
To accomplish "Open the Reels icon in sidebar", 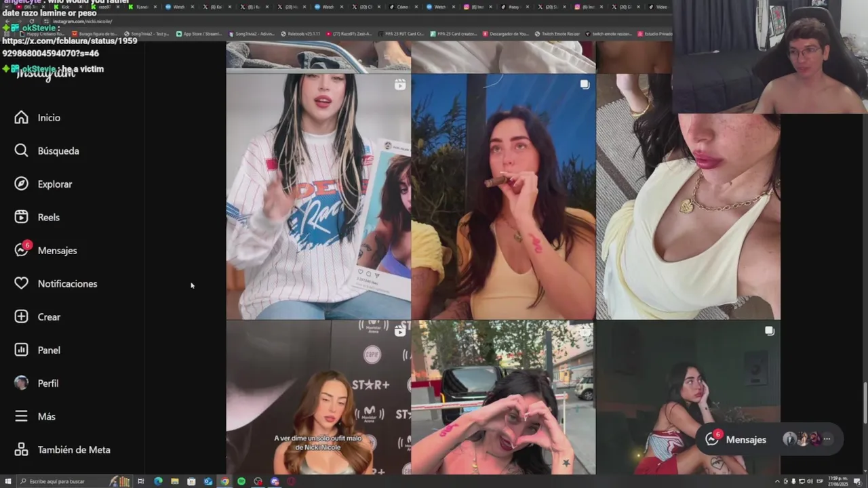I will coord(21,217).
